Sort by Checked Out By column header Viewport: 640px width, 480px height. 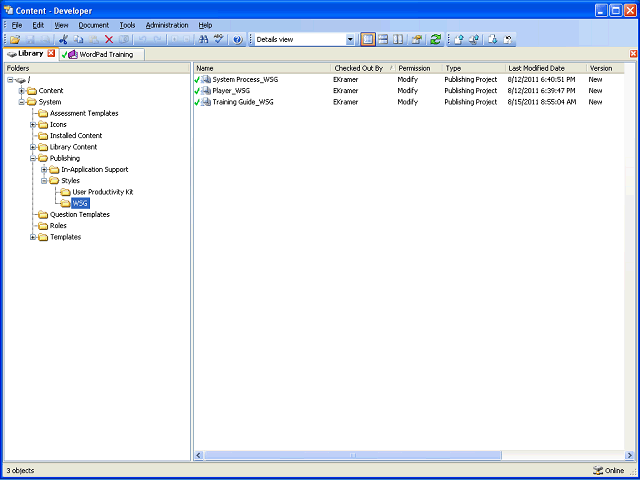click(363, 68)
